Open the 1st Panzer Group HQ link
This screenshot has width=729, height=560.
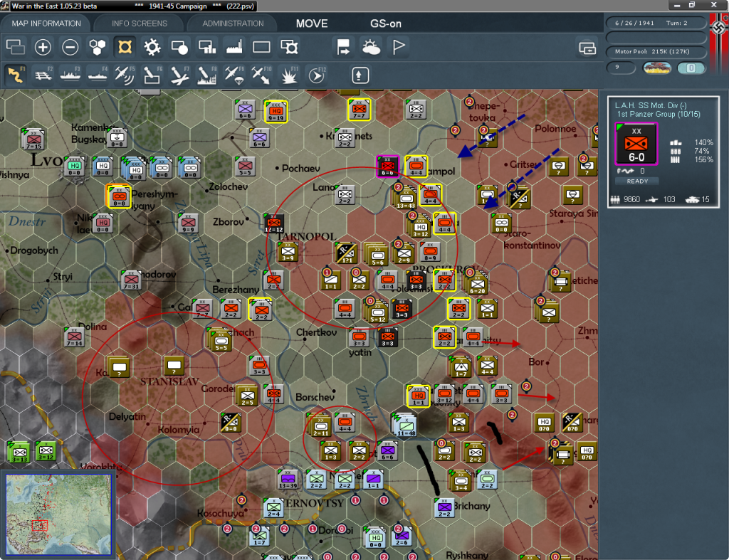(x=659, y=114)
